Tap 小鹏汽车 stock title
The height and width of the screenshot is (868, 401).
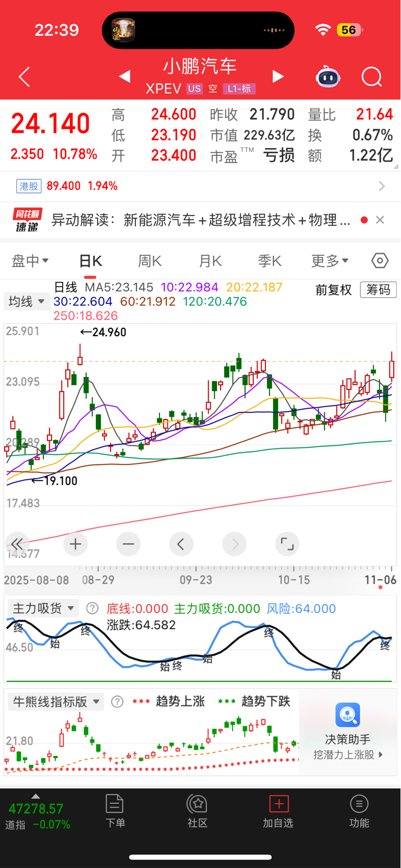pos(200,66)
